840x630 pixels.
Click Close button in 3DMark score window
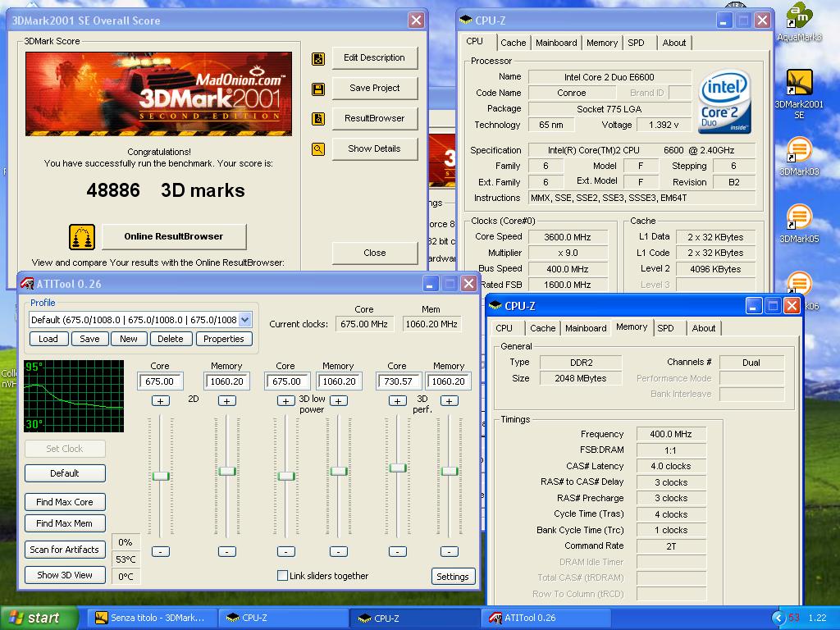(374, 253)
